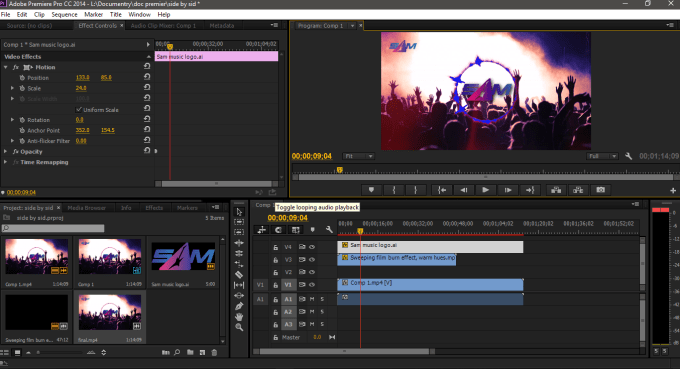
Task: Expand the Rotation property
Action: pos(13,120)
